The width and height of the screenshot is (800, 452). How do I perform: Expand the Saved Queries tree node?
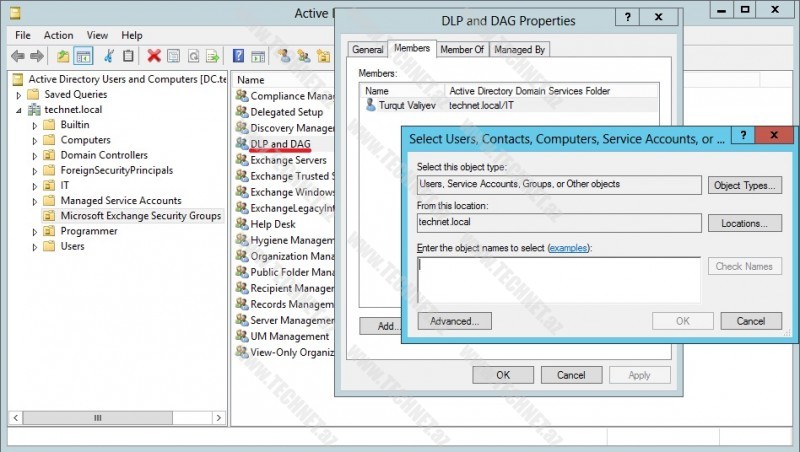click(x=19, y=94)
